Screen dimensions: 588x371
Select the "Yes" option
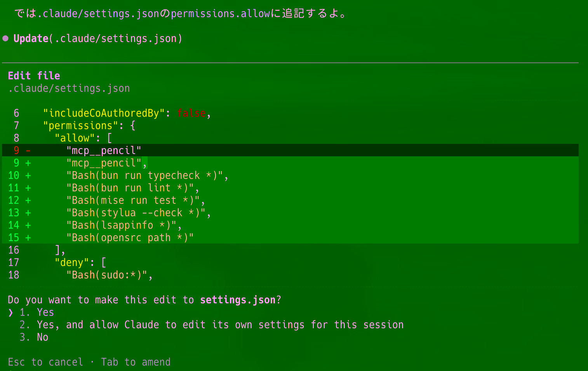(x=45, y=312)
